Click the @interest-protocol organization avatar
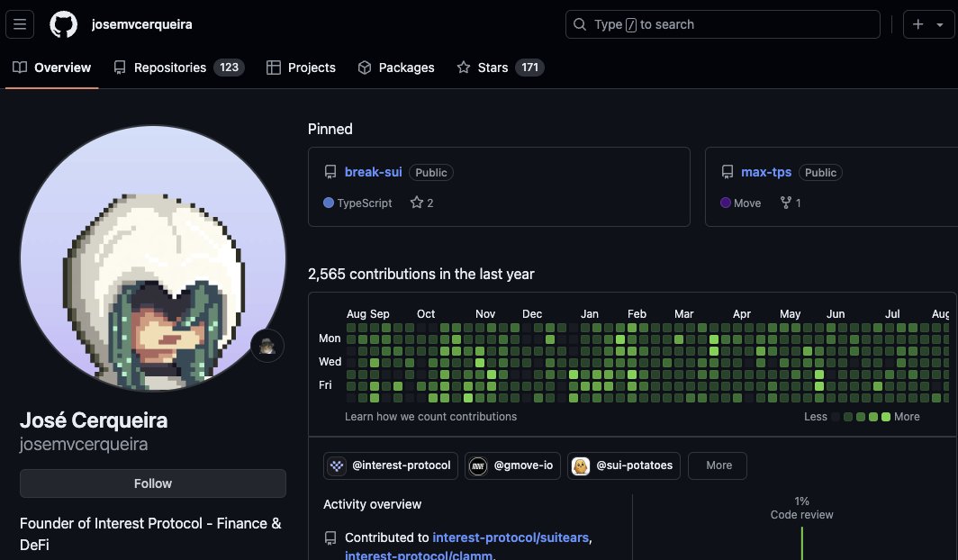 (x=335, y=465)
